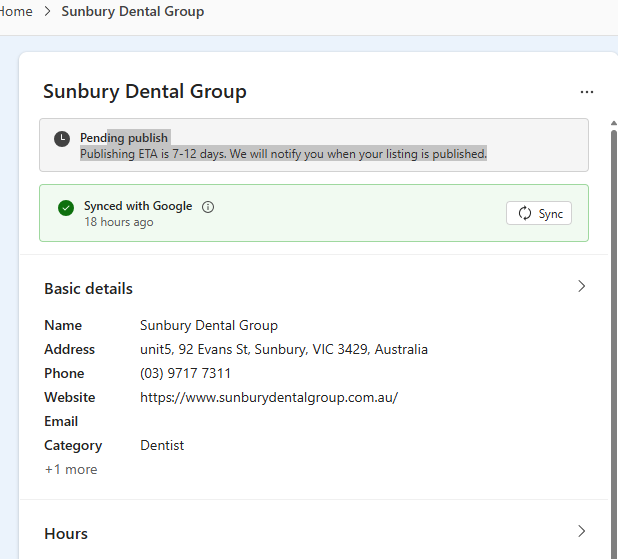Click the Email field label
Viewport: 618px width, 559px height.
pyautogui.click(x=61, y=421)
